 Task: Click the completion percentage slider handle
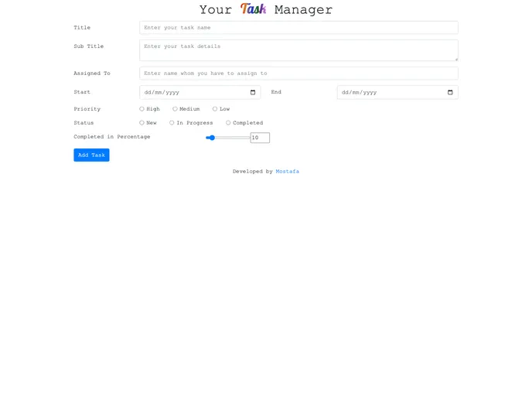[211, 138]
